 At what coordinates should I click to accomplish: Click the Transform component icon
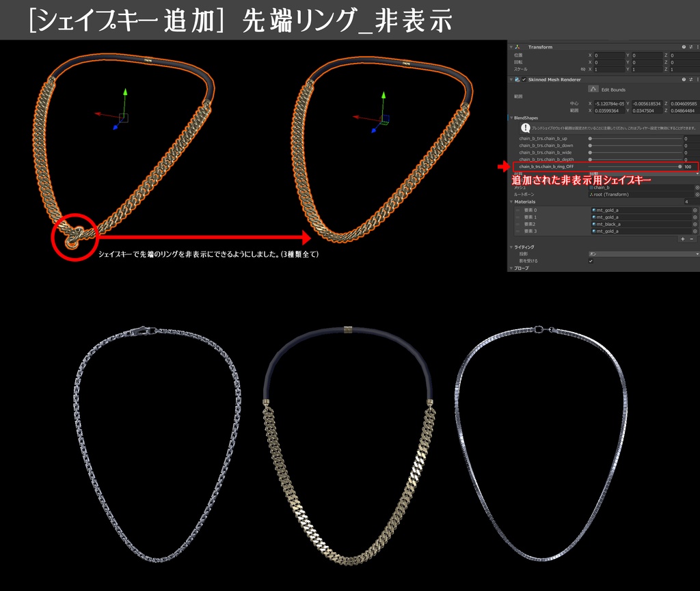tap(517, 47)
